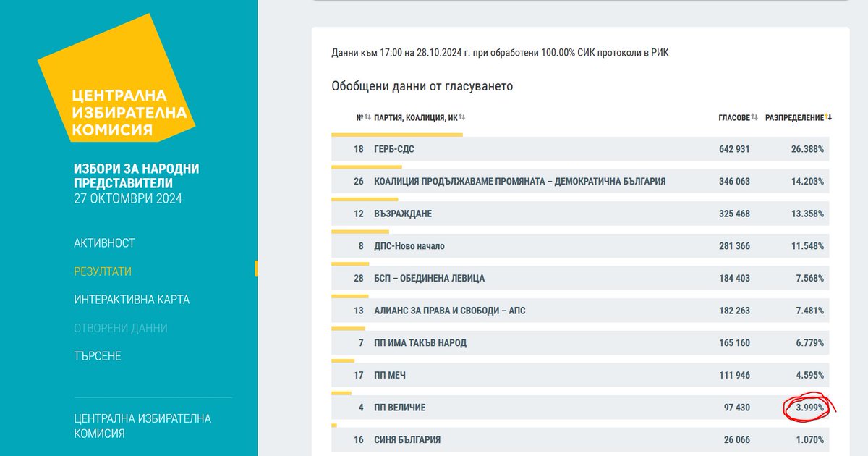The image size is (868, 456).
Task: Click votes value 97 430
Action: click(737, 408)
